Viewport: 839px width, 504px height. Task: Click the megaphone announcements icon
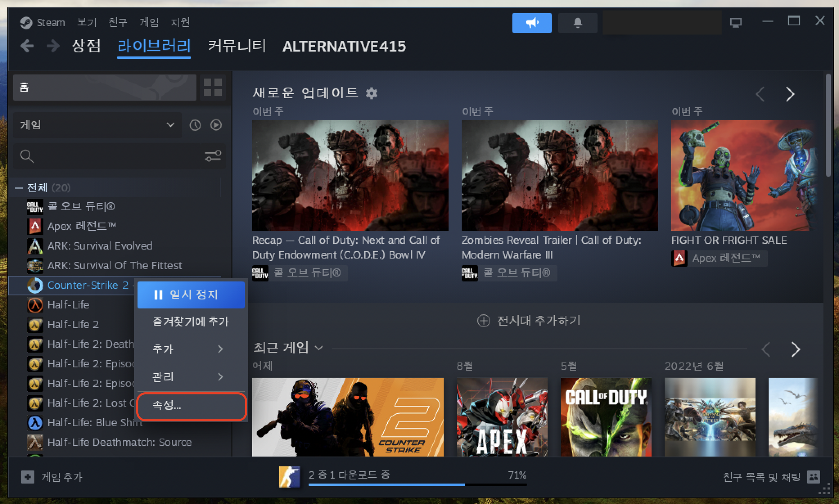click(531, 22)
